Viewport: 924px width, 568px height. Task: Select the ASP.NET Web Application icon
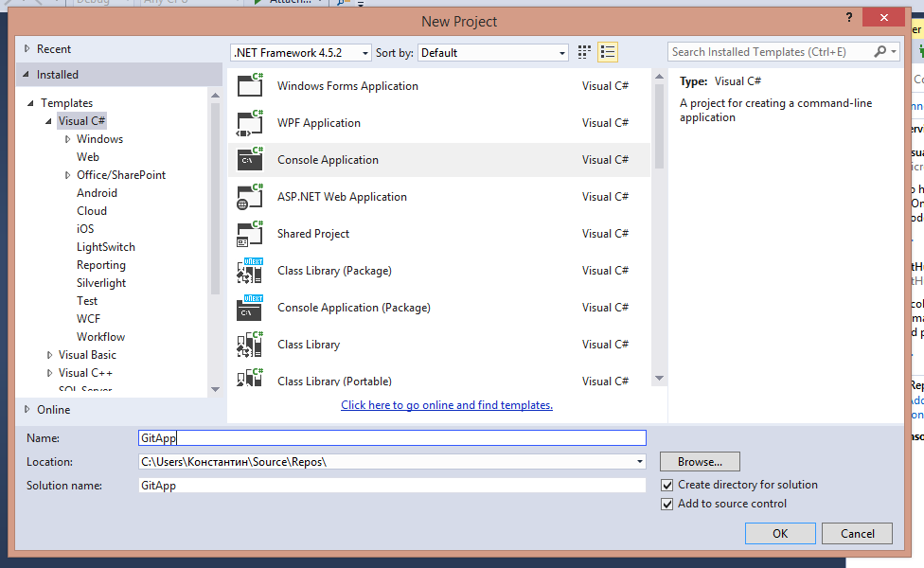pos(250,197)
